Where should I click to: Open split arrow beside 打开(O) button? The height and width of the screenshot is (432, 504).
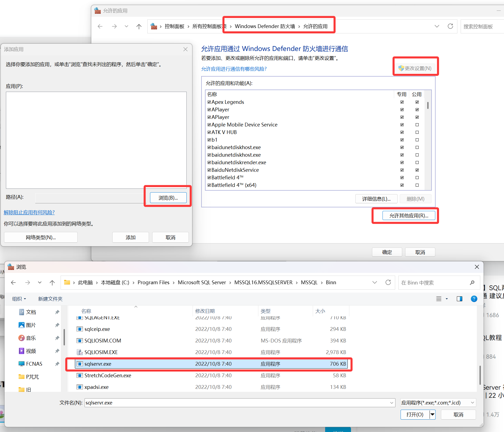[432, 414]
